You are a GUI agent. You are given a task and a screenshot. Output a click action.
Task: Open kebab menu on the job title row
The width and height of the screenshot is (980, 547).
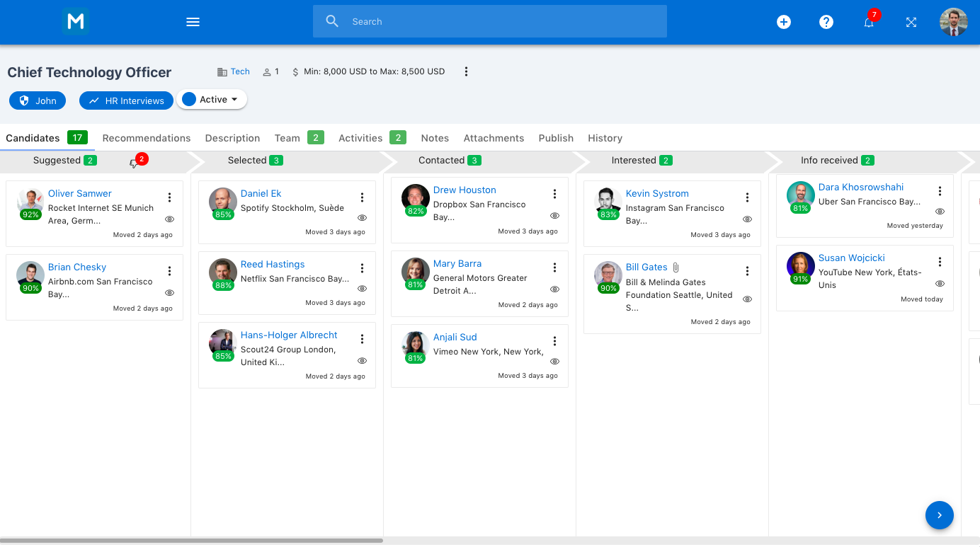[x=466, y=71]
